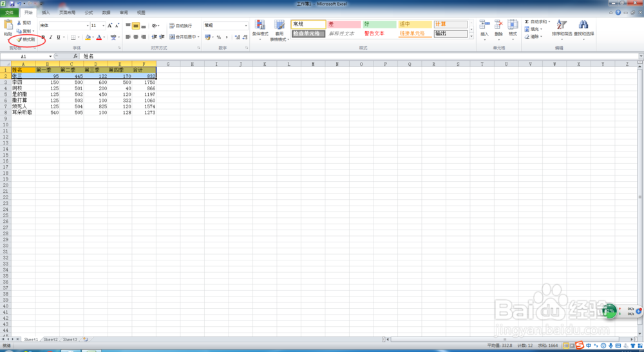Apply the Bad (差) cell style

coord(344,24)
